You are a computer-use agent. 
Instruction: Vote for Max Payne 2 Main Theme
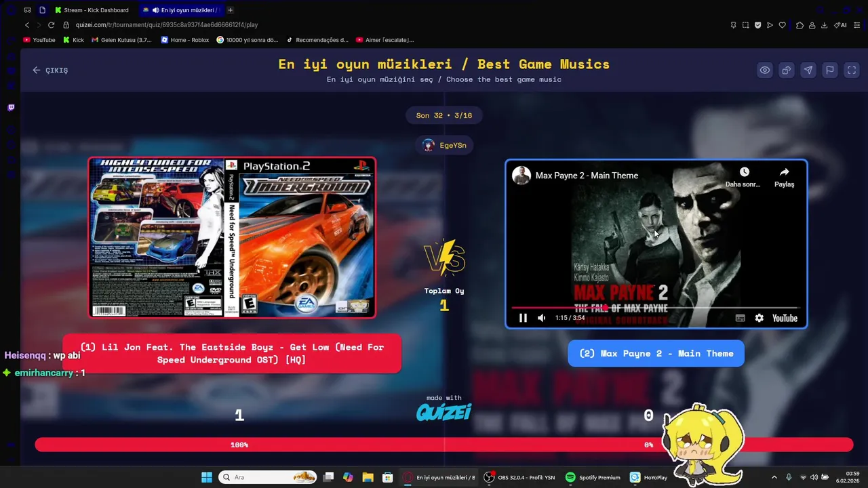pos(656,353)
